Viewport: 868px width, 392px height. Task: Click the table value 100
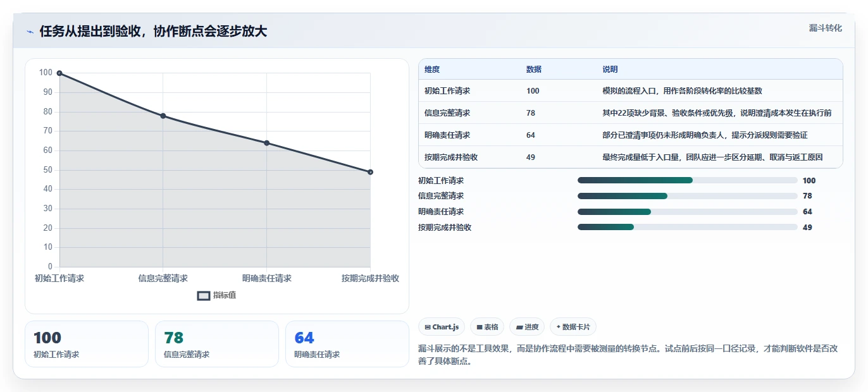533,91
